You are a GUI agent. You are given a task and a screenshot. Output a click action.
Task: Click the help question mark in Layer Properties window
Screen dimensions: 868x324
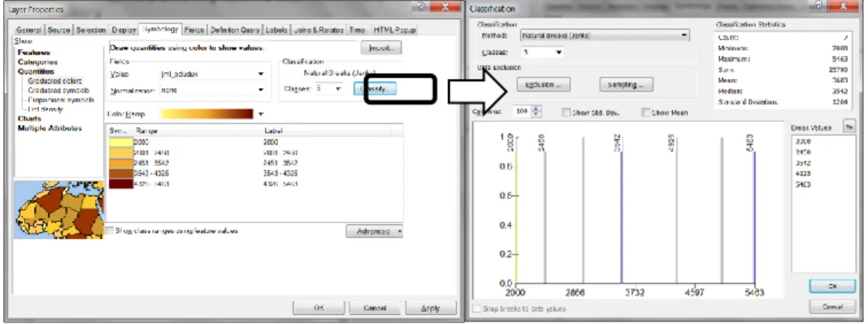pyautogui.click(x=421, y=7)
